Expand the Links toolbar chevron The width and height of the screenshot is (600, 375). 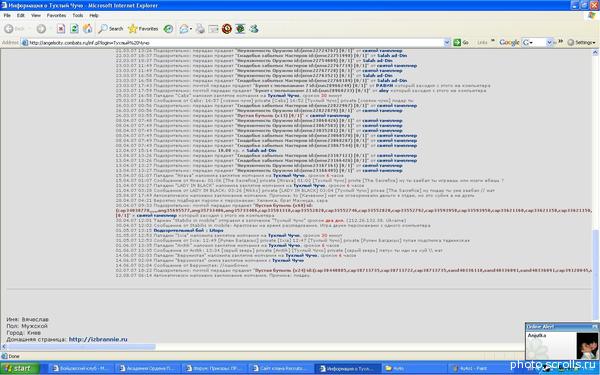tap(493, 41)
